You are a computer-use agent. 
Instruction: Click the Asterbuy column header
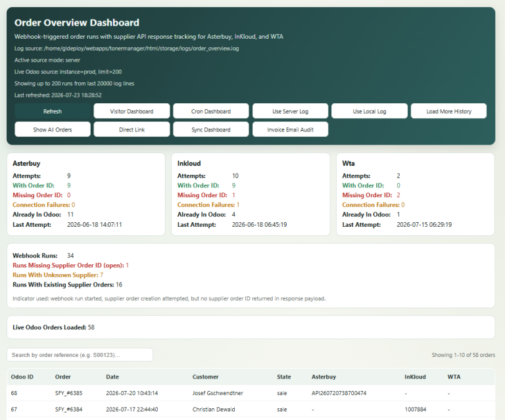click(x=324, y=377)
